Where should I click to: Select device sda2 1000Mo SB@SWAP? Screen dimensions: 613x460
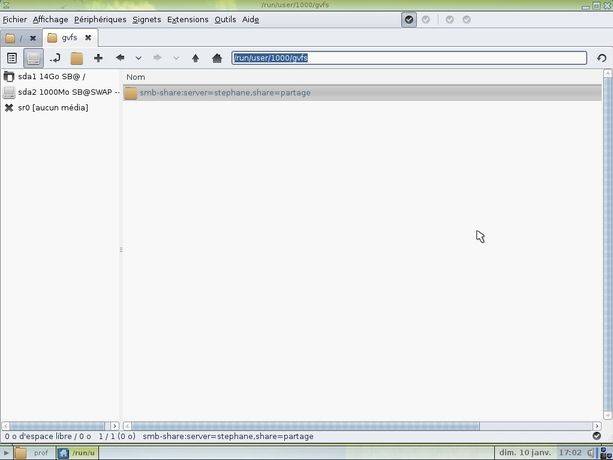point(61,92)
